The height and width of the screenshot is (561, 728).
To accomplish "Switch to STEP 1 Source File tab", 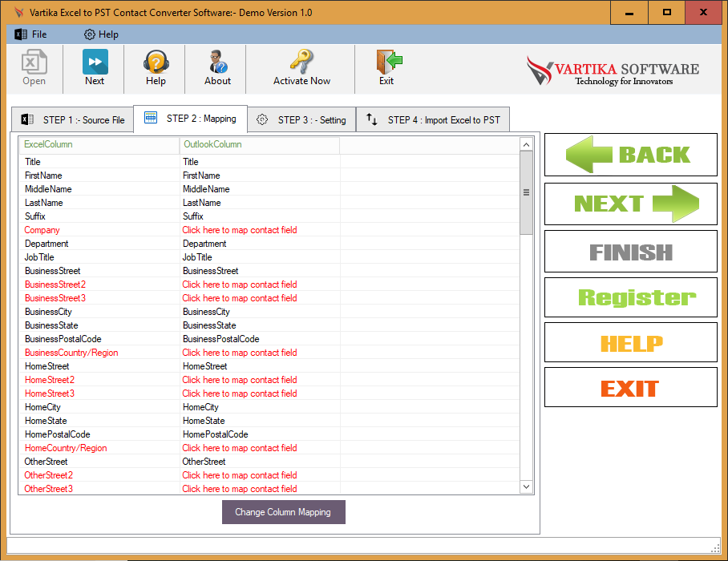I will pos(73,119).
